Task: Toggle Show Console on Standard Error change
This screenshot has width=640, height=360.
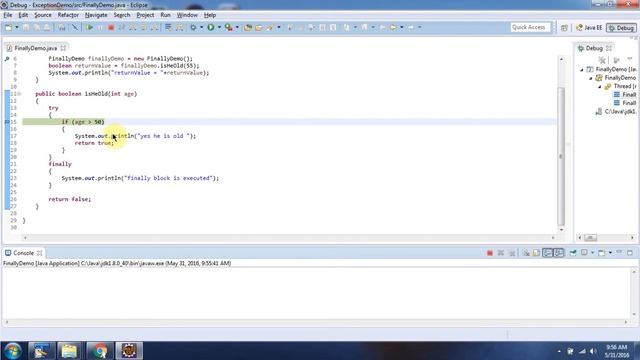Action: [x=559, y=253]
